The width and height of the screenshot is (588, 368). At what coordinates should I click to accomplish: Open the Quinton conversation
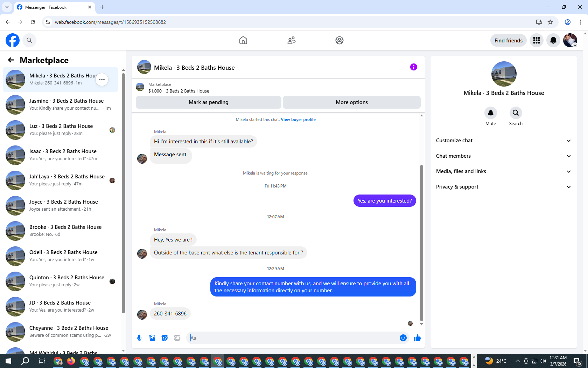pos(60,281)
